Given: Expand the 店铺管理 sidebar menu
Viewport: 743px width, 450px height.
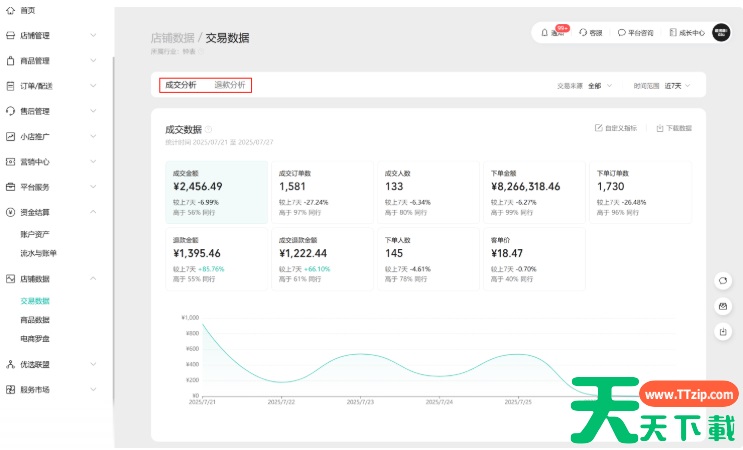Looking at the screenshot, I should point(93,36).
